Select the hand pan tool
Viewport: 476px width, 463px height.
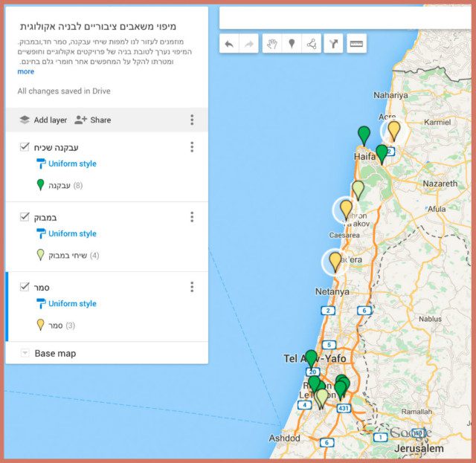(272, 44)
